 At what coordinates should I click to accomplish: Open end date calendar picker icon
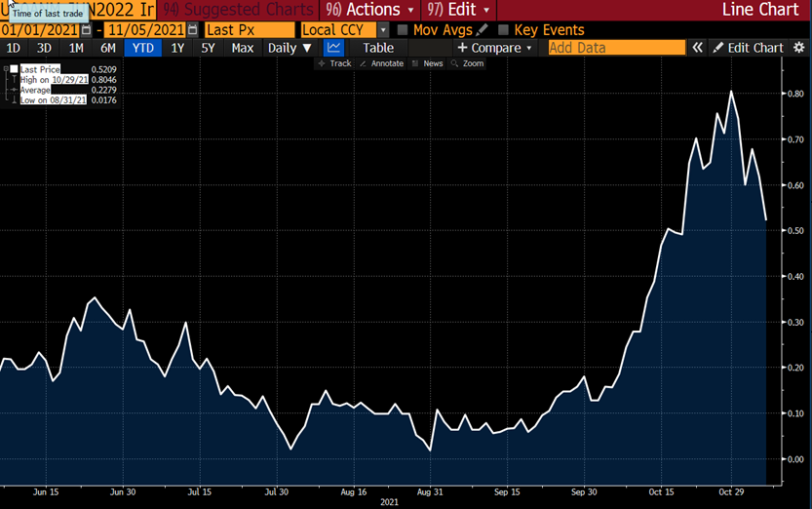point(193,30)
